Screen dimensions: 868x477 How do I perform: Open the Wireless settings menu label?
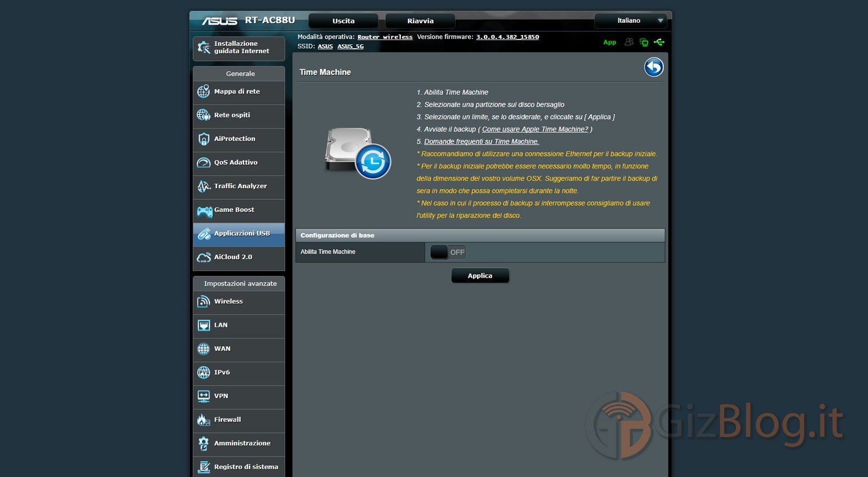pos(228,301)
